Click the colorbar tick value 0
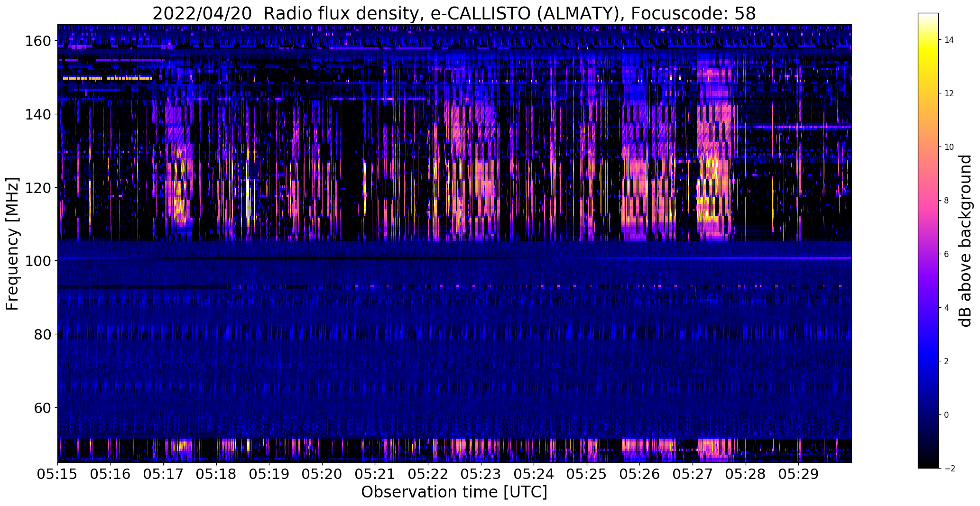The image size is (980, 506). point(946,415)
